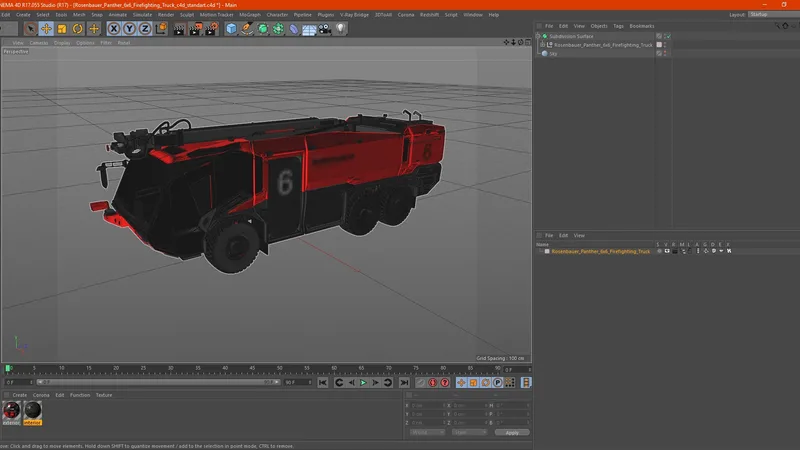800x450 pixels.
Task: Open the Simulate menu
Action: 142,15
